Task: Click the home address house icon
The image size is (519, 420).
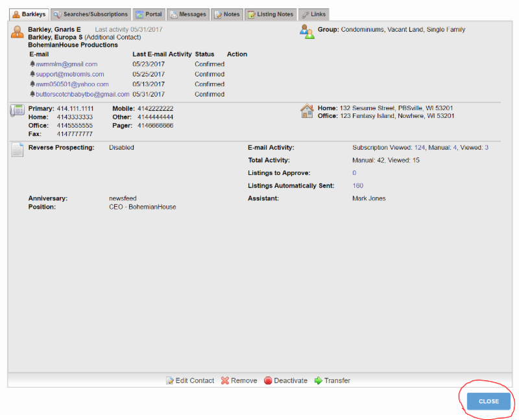Action: (307, 111)
